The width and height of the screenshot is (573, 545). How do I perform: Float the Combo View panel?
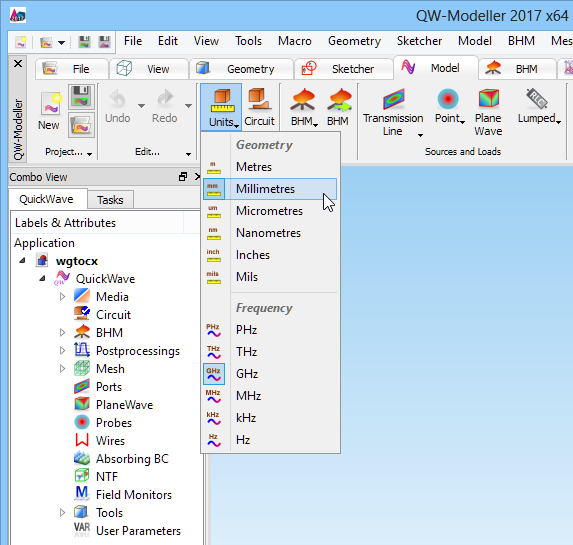pyautogui.click(x=183, y=177)
